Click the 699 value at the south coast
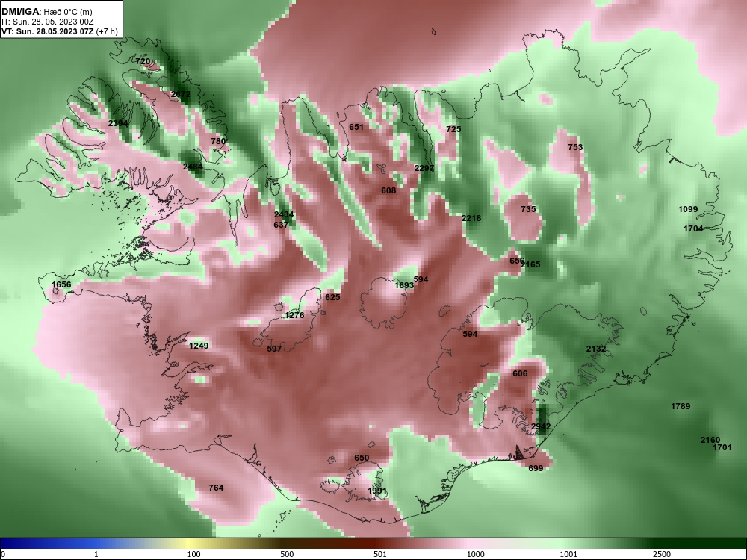 tap(536, 468)
